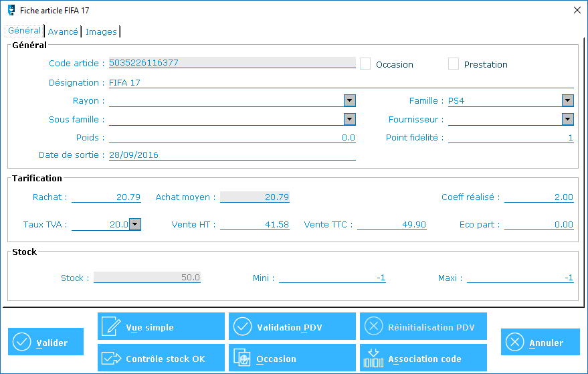
Task: Switch to the Images tab
Action: click(x=101, y=31)
